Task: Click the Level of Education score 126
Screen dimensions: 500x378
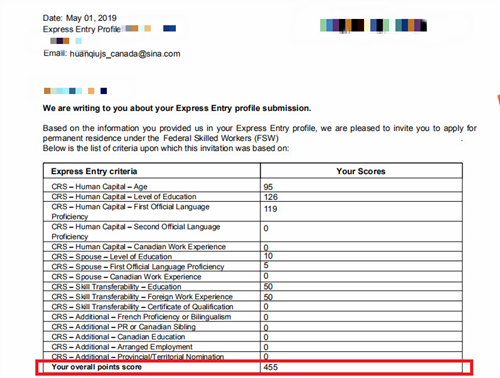Action: click(x=271, y=197)
